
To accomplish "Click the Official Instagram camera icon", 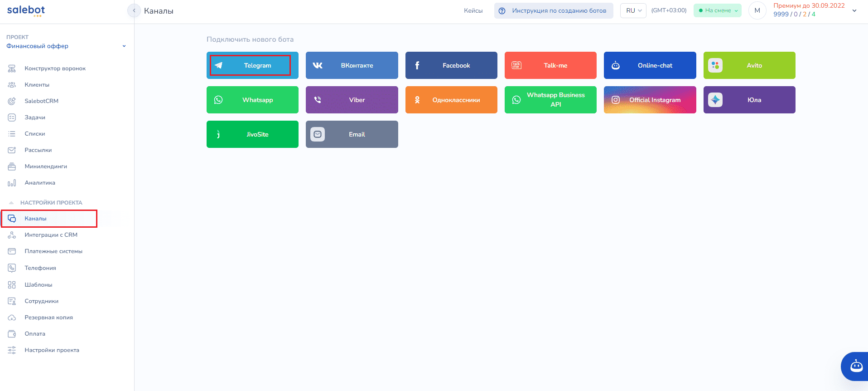I will (616, 100).
